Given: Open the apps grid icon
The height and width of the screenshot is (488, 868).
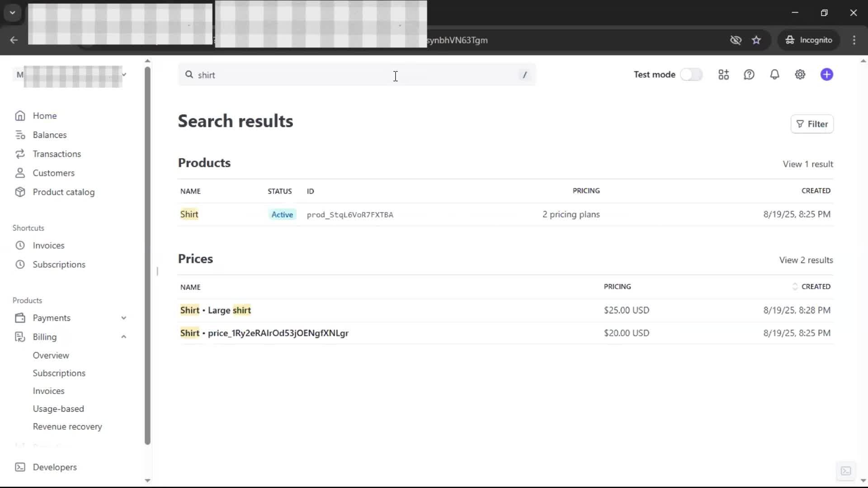Looking at the screenshot, I should 723,75.
